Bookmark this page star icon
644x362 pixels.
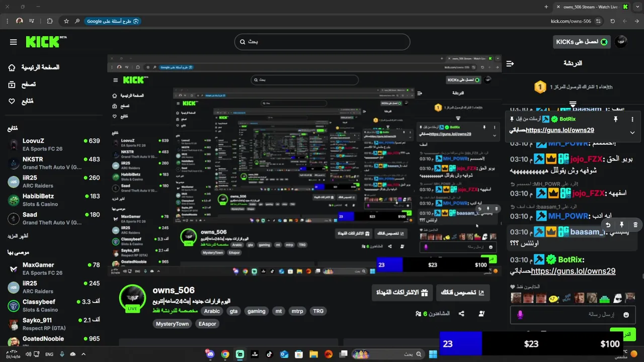(x=66, y=21)
